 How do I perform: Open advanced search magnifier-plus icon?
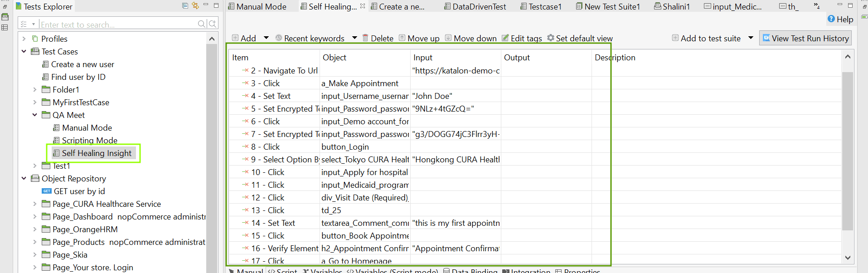tap(213, 24)
